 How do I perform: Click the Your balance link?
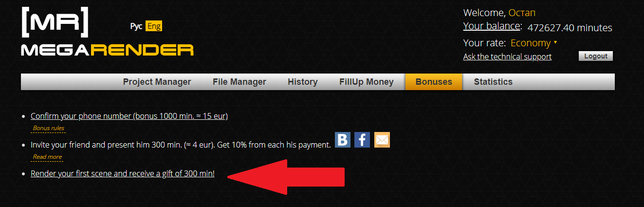tap(492, 26)
